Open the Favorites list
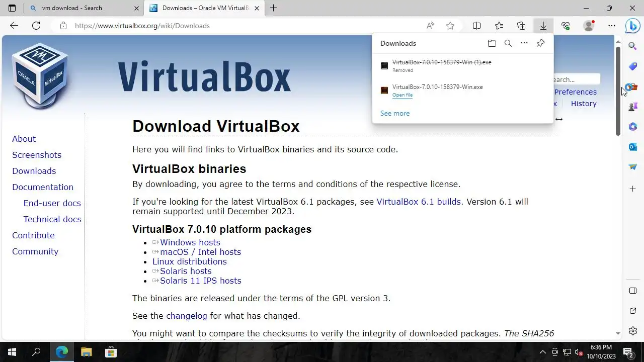The height and width of the screenshot is (362, 644). tap(499, 26)
